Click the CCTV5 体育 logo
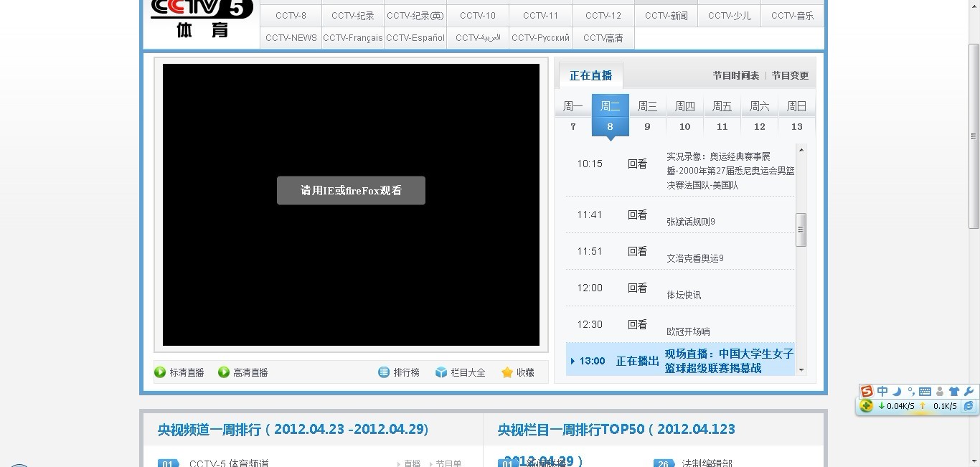The width and height of the screenshot is (980, 467). tap(202, 19)
